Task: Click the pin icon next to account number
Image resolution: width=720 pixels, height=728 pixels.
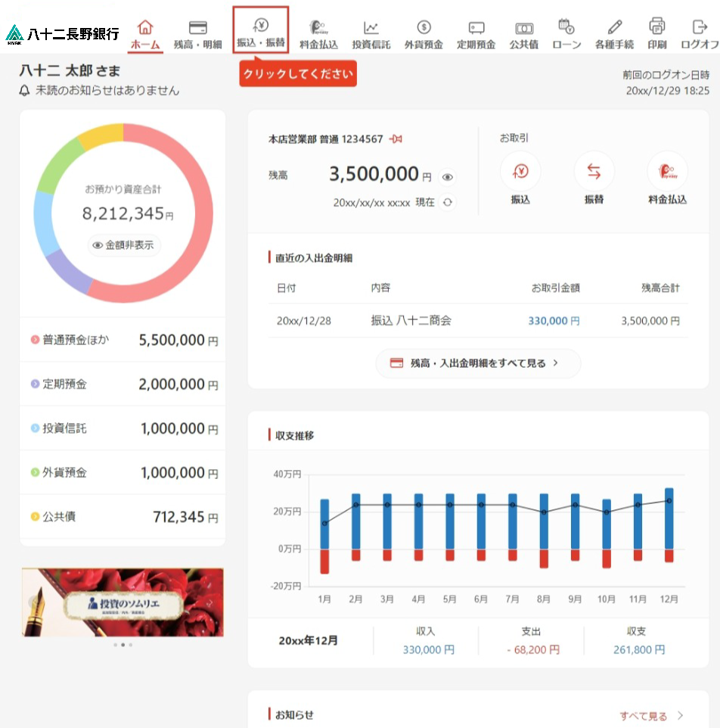Action: coord(396,139)
